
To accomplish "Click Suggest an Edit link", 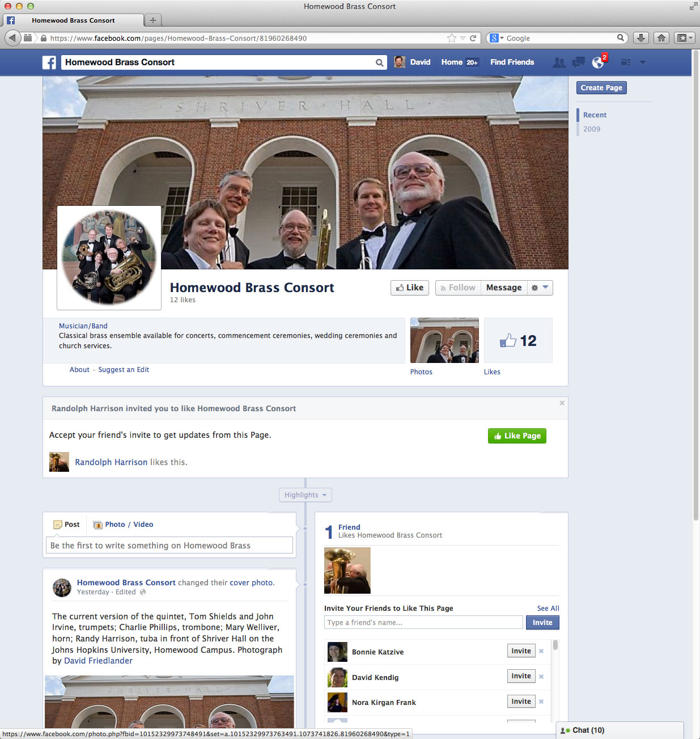I will (124, 370).
